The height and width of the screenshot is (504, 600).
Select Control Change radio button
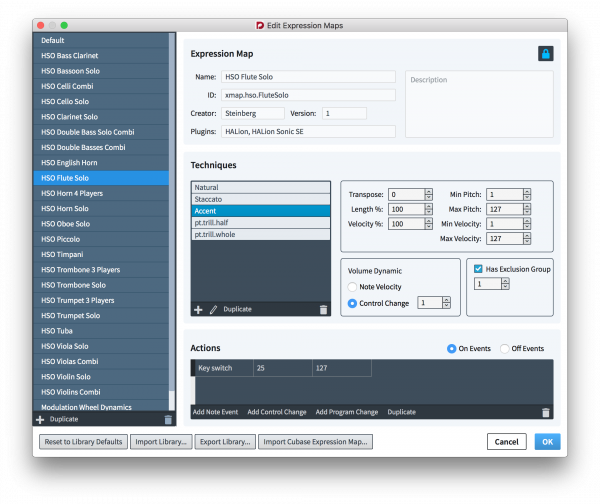click(352, 303)
